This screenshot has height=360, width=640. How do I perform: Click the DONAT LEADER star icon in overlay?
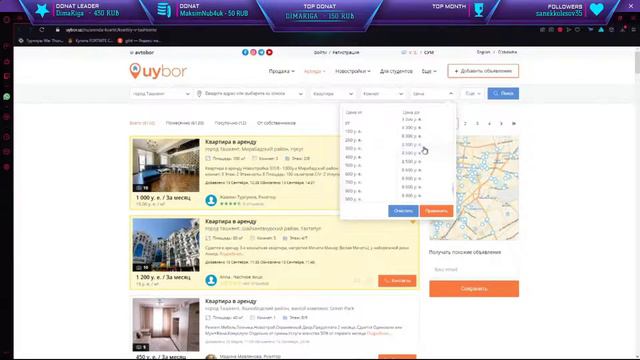(42, 10)
